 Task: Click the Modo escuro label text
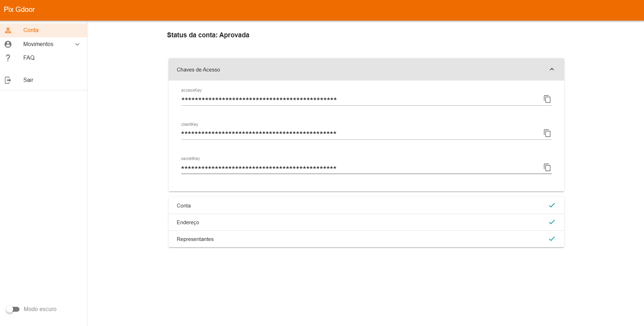[40, 309]
